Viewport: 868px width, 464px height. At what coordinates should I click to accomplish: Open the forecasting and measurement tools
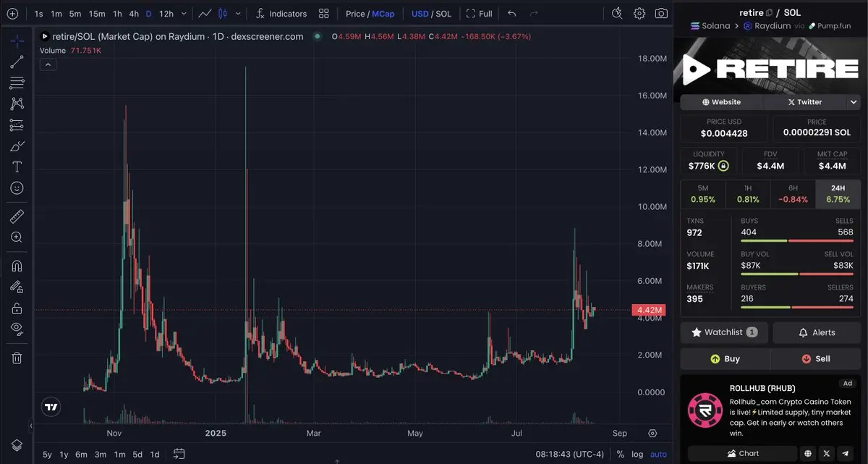[x=17, y=125]
